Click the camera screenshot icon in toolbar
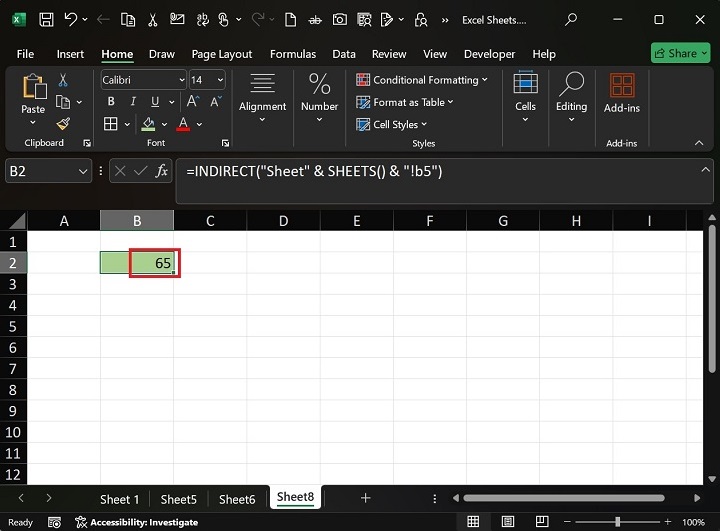Image resolution: width=720 pixels, height=531 pixels. (340, 19)
